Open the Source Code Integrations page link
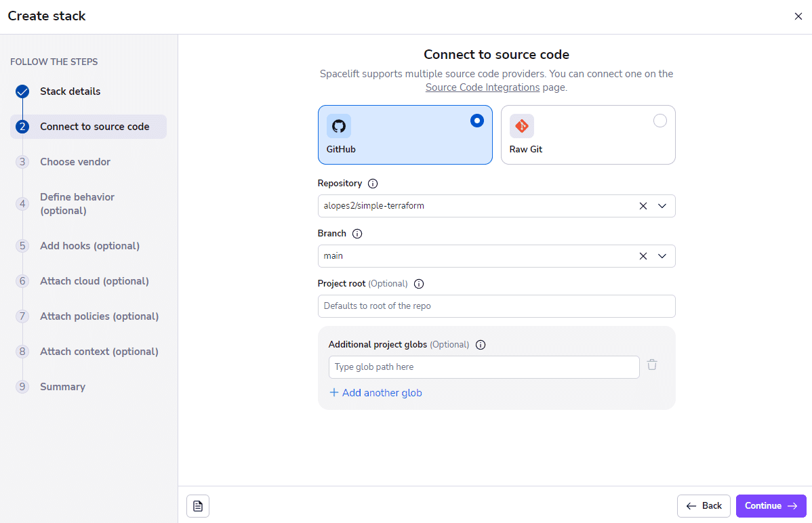Screen dimensions: 812x523 482,87
